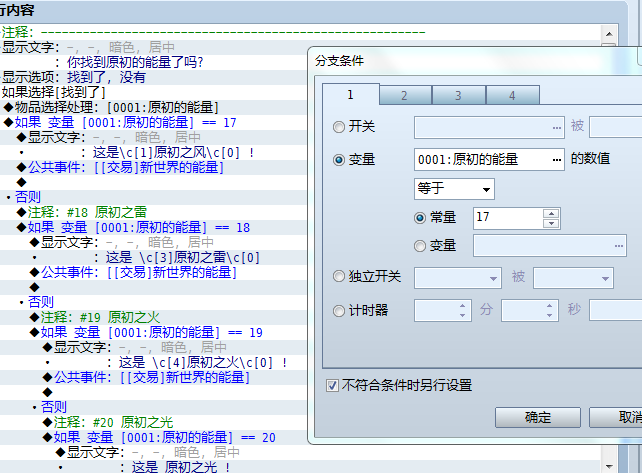Switch to tab 2 of branch conditions
The image size is (642, 473).
click(x=405, y=95)
